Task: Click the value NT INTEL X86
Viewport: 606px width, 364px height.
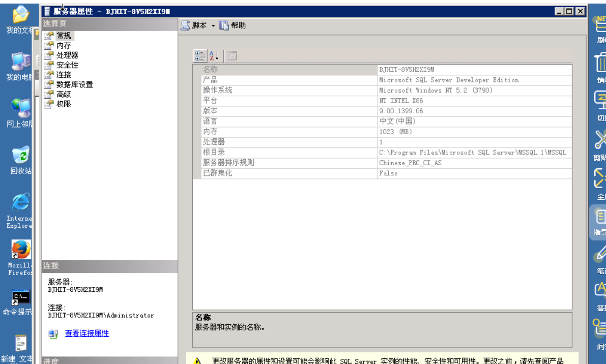Action: point(401,101)
